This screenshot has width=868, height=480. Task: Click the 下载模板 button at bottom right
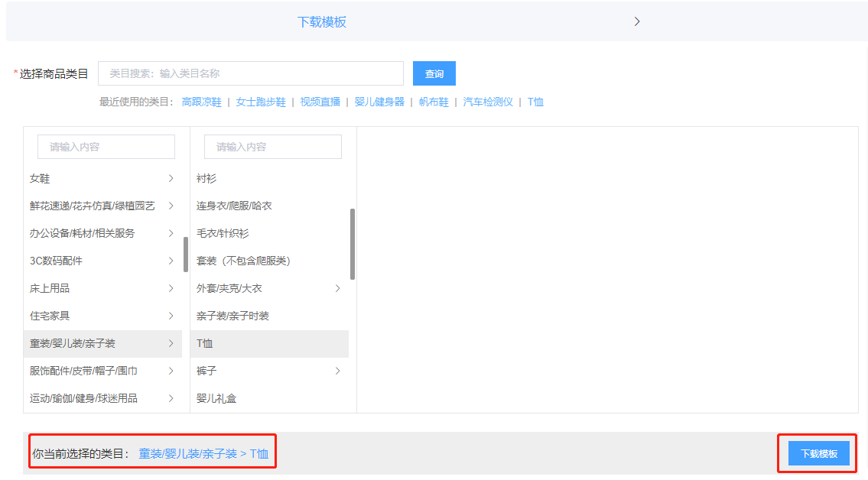point(818,452)
